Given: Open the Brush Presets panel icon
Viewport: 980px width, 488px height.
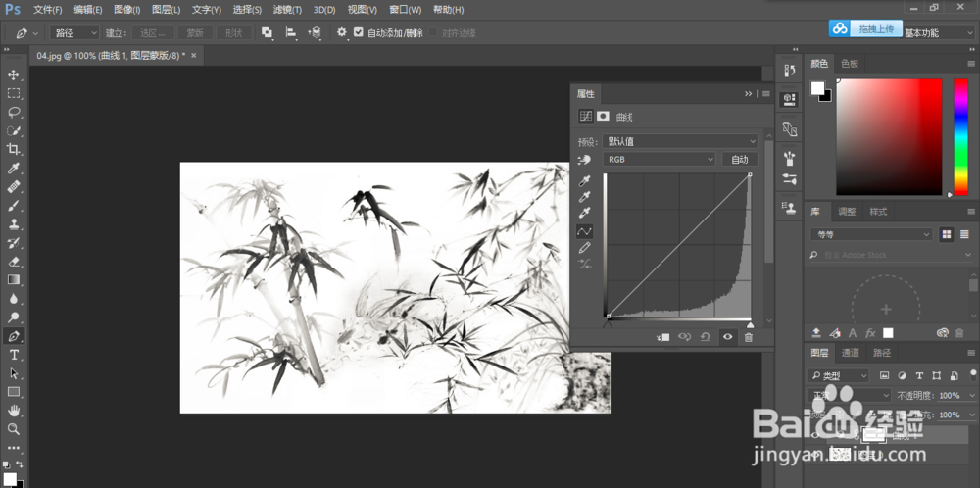Looking at the screenshot, I should tap(789, 159).
